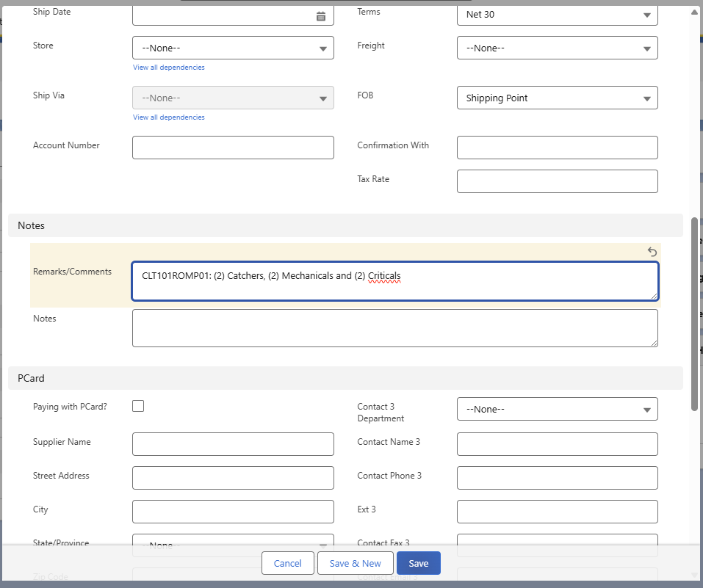The width and height of the screenshot is (703, 588).
Task: Focus the Account Number input field
Action: 233,148
